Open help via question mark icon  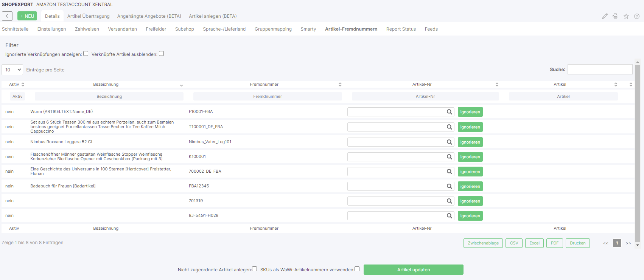point(636,16)
